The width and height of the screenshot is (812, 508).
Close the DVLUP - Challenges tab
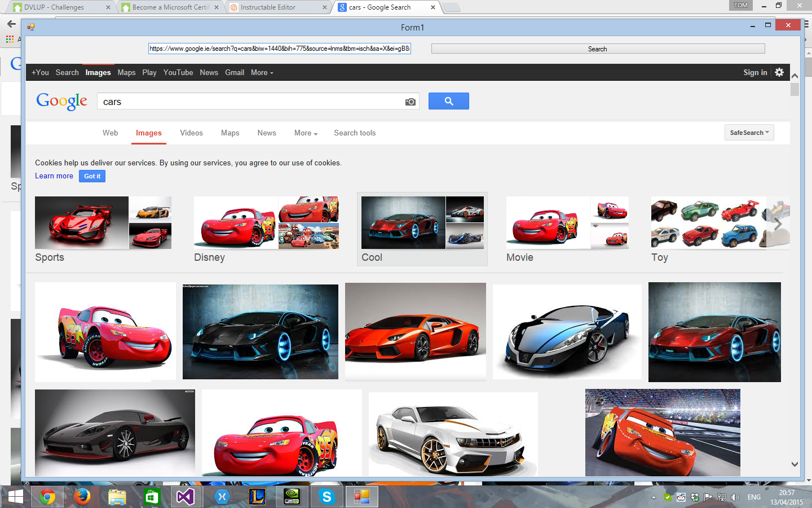108,7
